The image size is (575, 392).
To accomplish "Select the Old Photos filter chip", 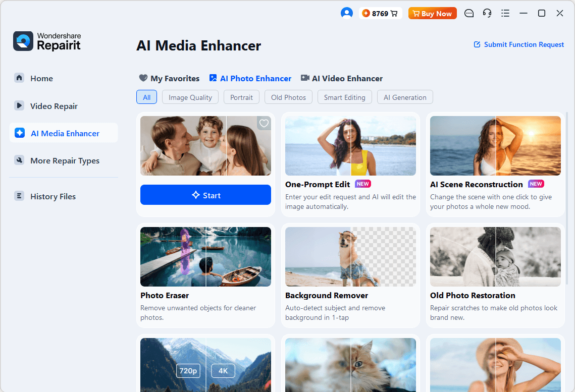I will tap(288, 97).
